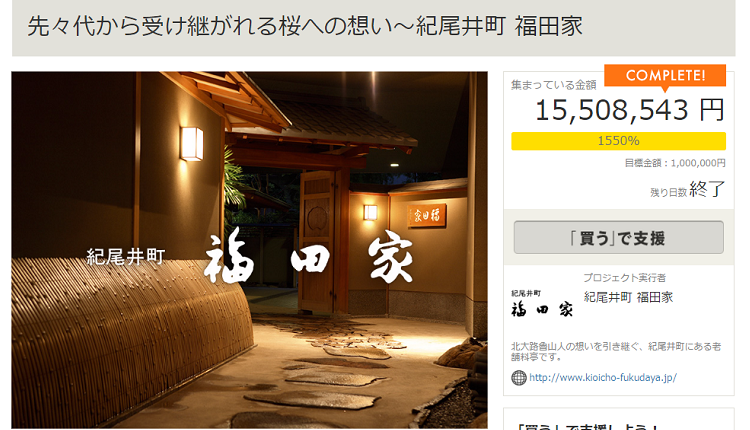The image size is (750, 430).
Task: Click the owner name 紀尾井町 福田家
Action: pos(628,298)
